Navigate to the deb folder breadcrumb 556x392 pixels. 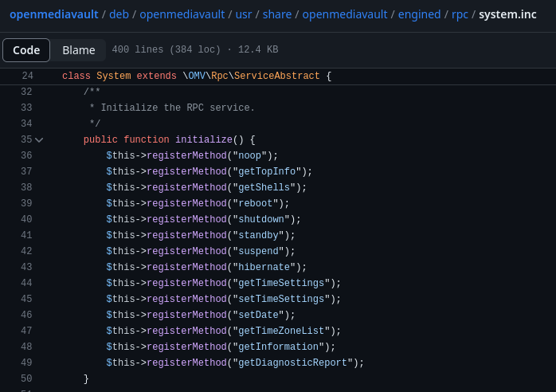118,14
